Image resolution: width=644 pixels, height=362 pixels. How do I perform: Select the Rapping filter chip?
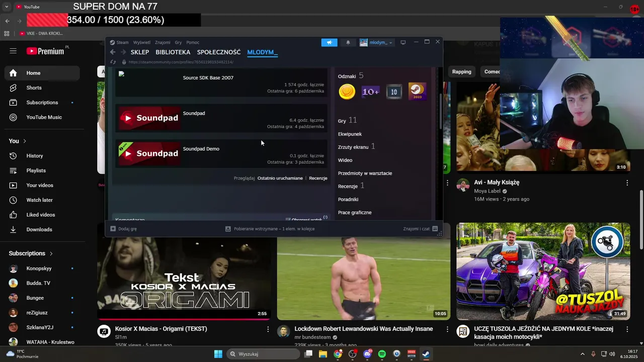tap(461, 72)
